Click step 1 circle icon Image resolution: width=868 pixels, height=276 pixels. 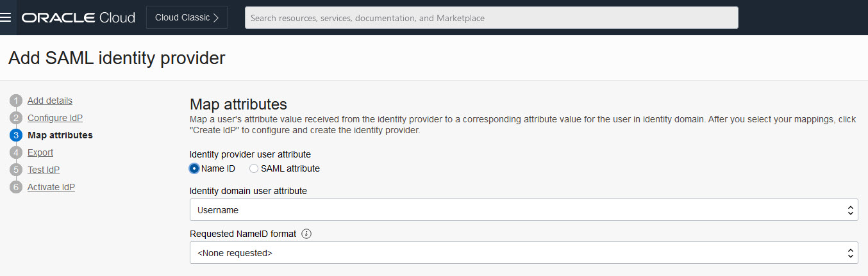click(x=17, y=101)
